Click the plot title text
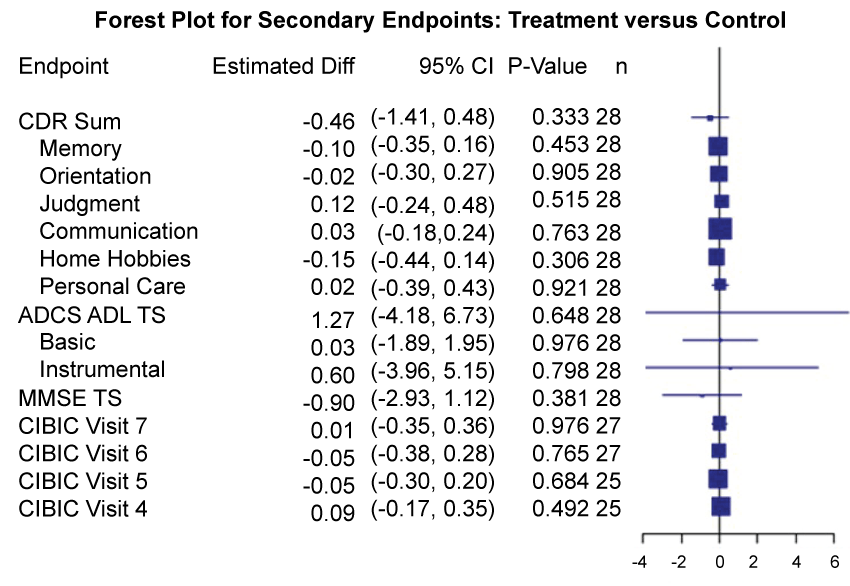The height and width of the screenshot is (586, 850). [440, 19]
